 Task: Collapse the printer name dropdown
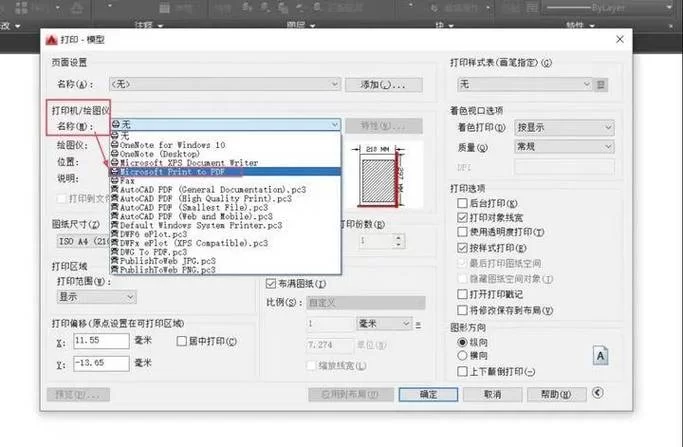(335, 125)
